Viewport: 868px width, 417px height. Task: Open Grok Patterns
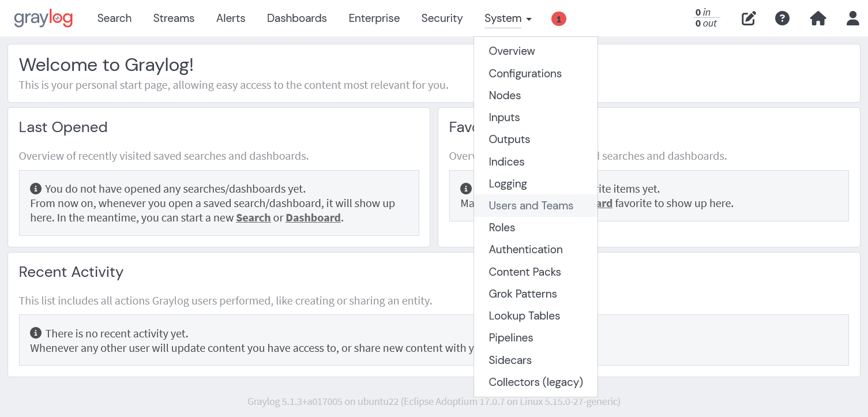536,294
